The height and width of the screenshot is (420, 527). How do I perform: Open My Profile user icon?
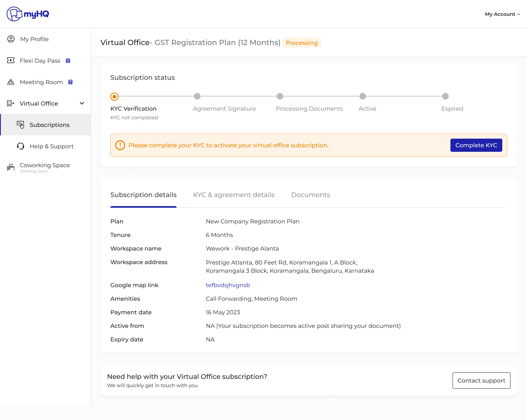pyautogui.click(x=11, y=39)
